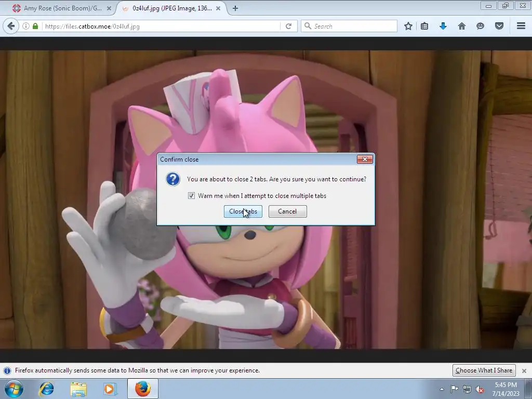Uncheck Warn me when closing multiple tabs
The height and width of the screenshot is (399, 532).
[191, 196]
